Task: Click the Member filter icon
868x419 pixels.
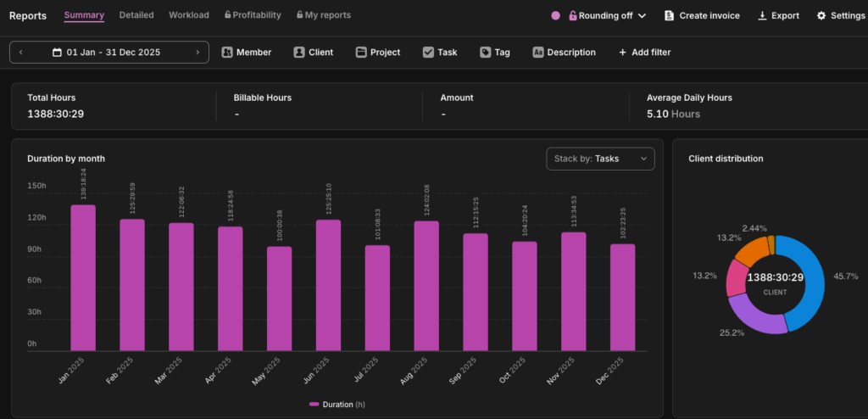Action: point(227,53)
